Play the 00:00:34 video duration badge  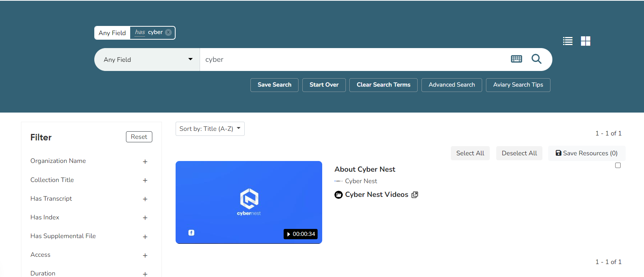(300, 234)
